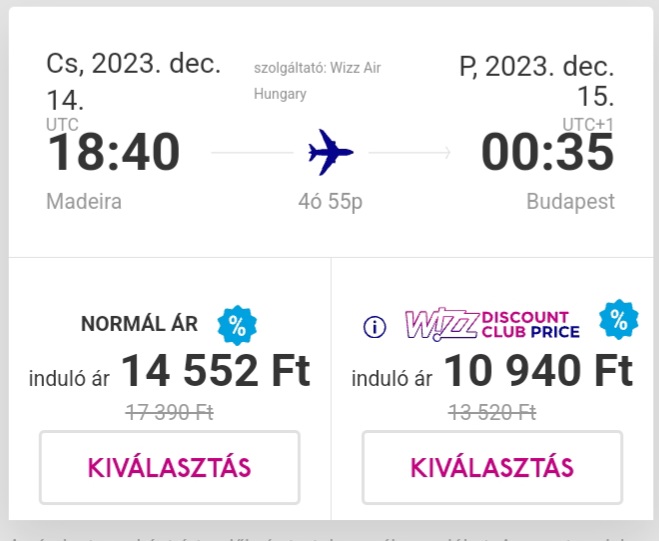Click the Wizz Air Hungary operator text
This screenshot has height=541, width=659.
pos(317,81)
